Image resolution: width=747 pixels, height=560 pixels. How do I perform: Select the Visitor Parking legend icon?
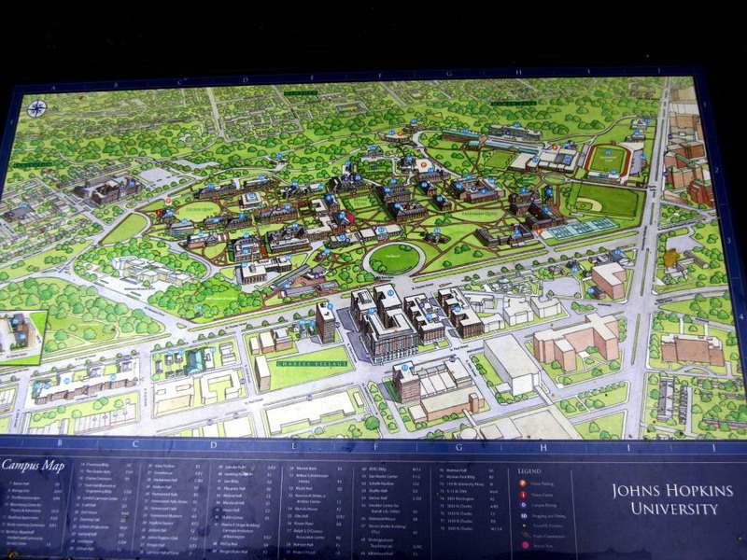523,483
